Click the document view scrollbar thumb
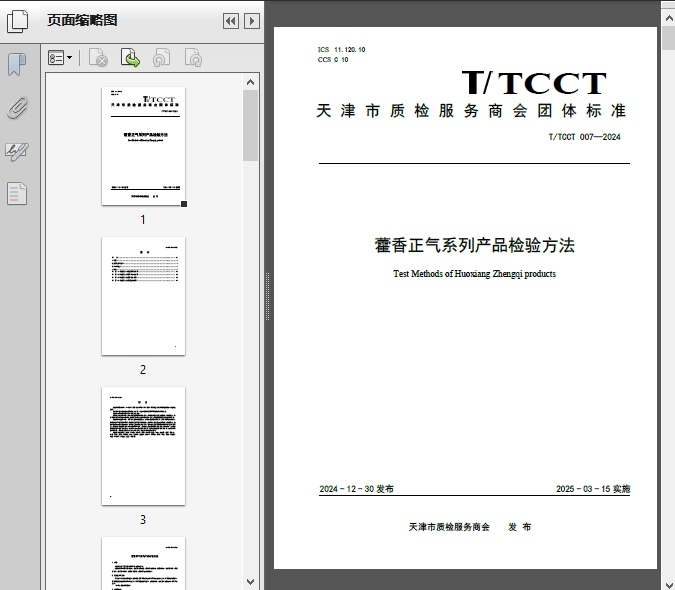 669,38
